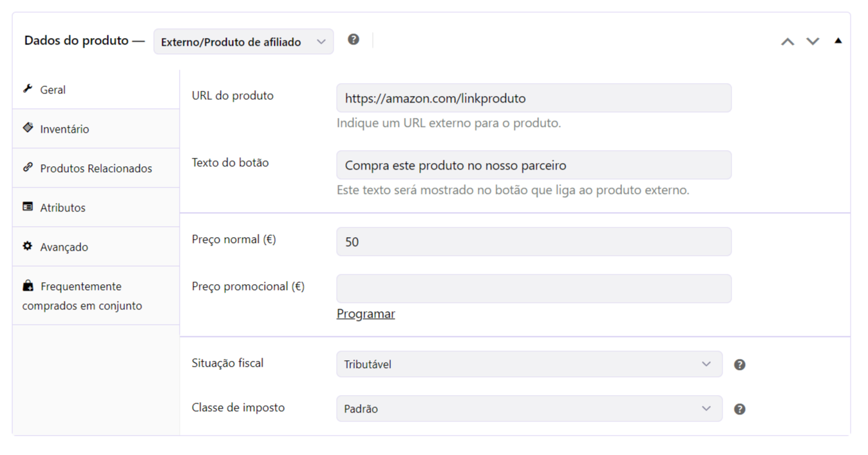
Task: Collapse the Dados do produto panel
Action: 838,41
